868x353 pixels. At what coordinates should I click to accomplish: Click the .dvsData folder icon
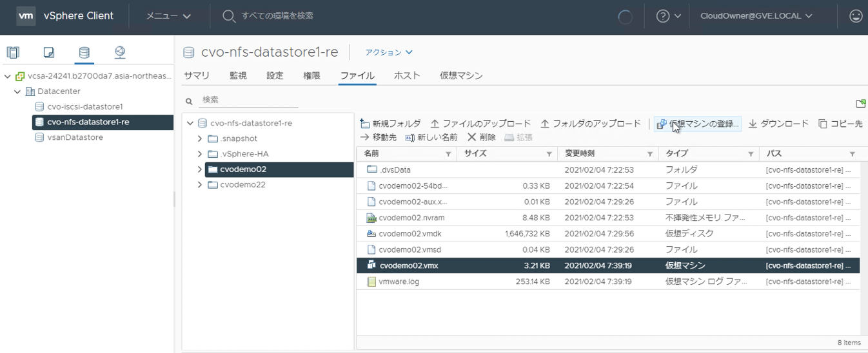pyautogui.click(x=371, y=169)
